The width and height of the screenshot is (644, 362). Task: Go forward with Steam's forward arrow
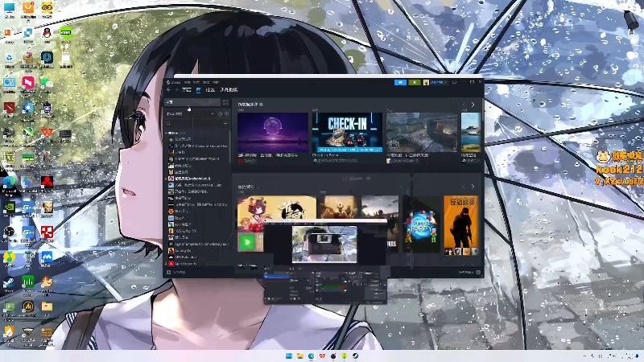176,89
